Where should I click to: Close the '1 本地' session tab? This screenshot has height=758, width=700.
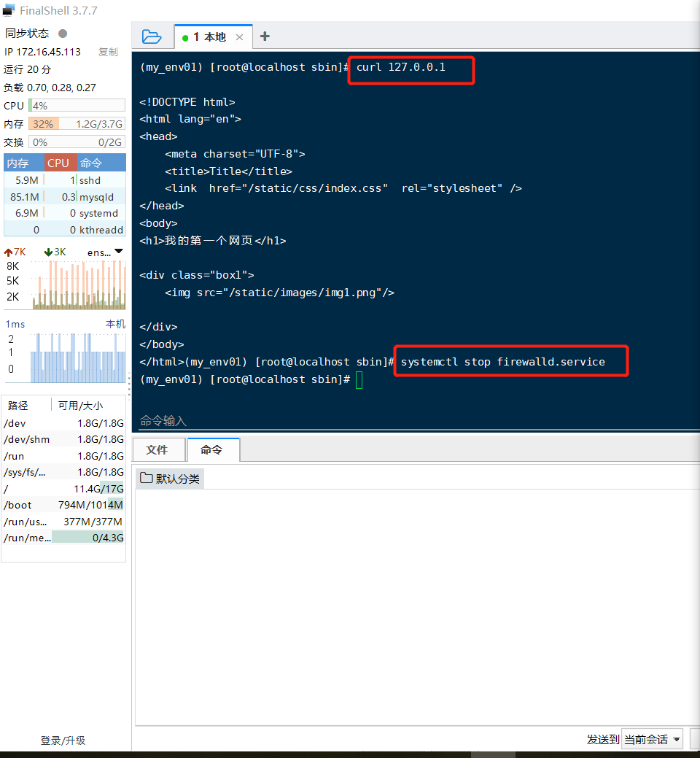tap(239, 37)
